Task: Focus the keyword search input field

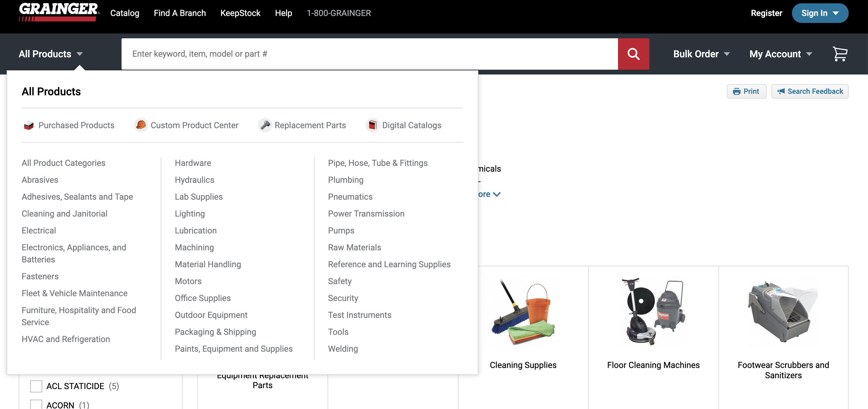Action: pyautogui.click(x=369, y=54)
